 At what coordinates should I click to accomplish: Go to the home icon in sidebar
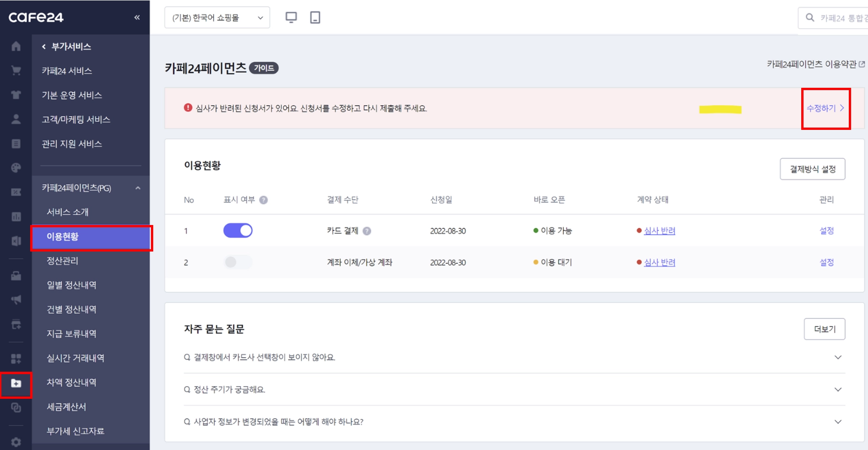click(x=16, y=46)
